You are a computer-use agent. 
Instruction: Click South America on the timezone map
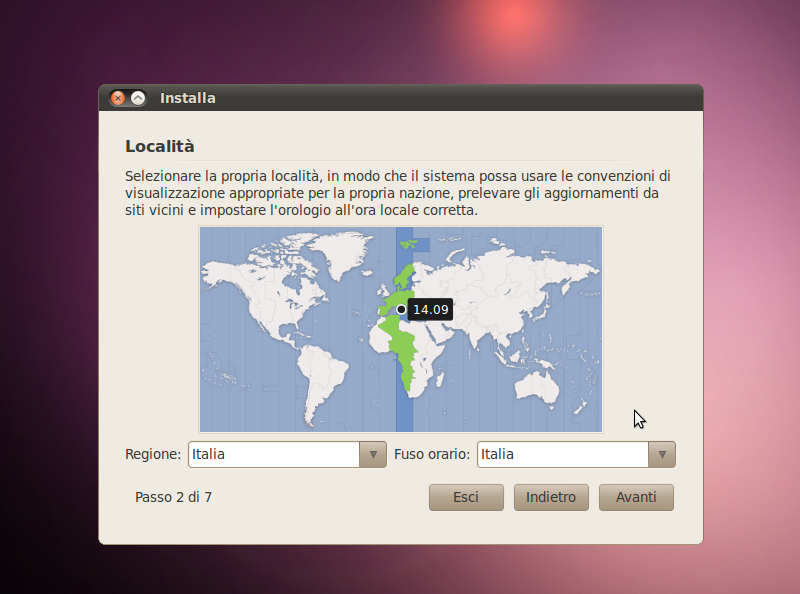point(320,380)
